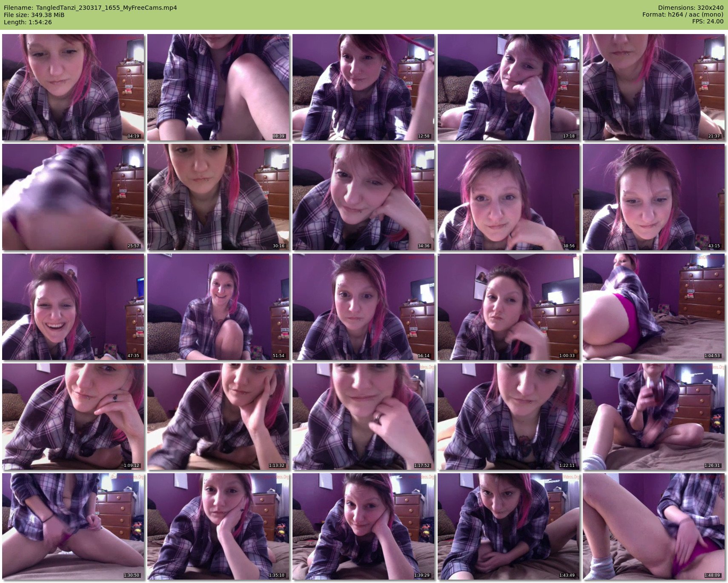Screen dimensions: 728x583
Task: Open the frame labeled 34:36
Action: click(363, 197)
